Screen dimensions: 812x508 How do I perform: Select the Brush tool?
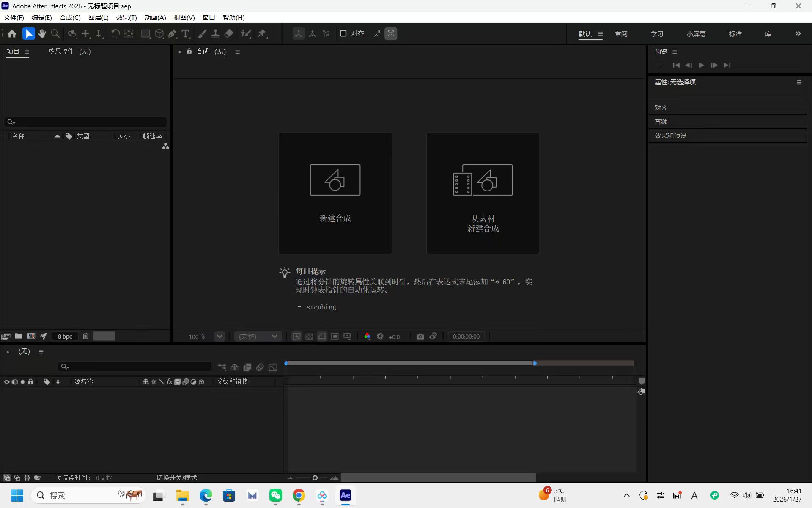[x=202, y=33]
